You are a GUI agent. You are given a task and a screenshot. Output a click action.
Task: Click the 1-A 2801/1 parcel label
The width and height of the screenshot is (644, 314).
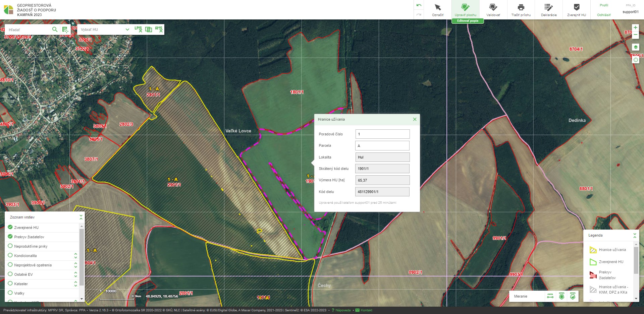154,92
